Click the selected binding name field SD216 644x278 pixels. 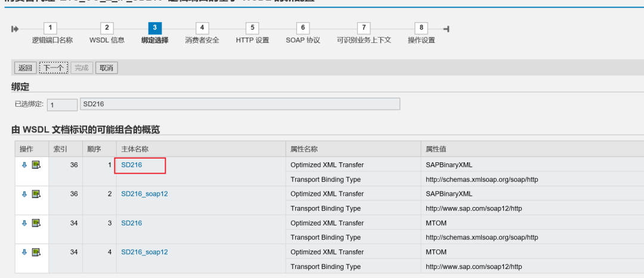coord(240,104)
